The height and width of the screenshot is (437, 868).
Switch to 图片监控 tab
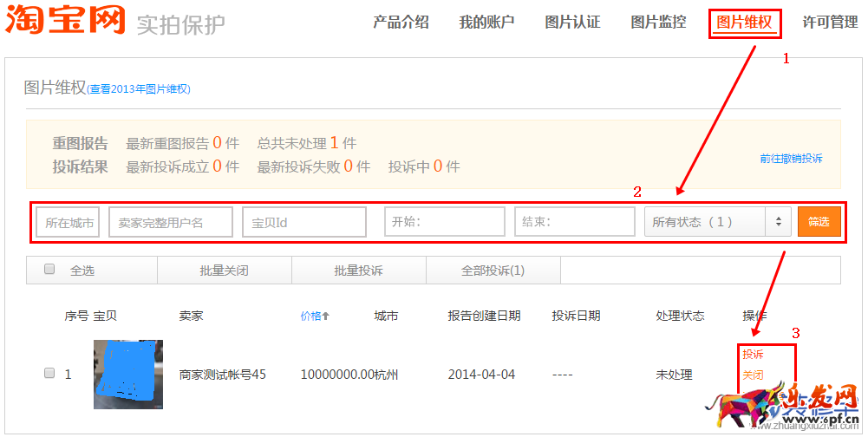658,23
